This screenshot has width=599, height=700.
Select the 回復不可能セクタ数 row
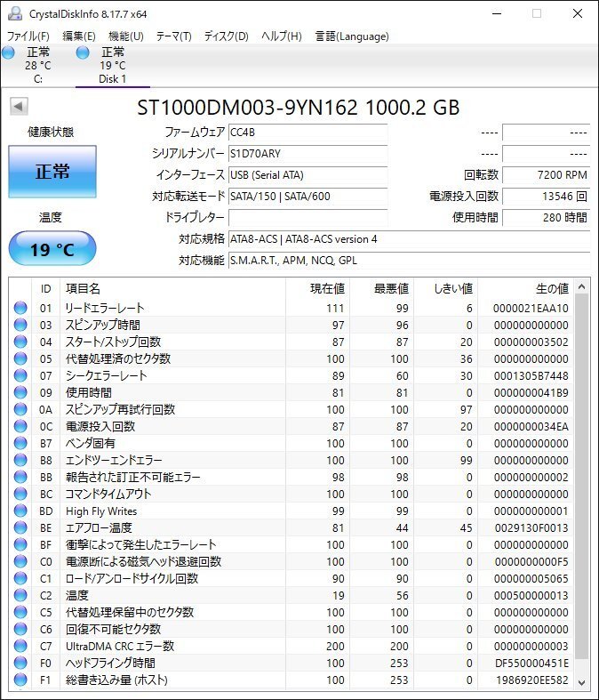(292, 630)
